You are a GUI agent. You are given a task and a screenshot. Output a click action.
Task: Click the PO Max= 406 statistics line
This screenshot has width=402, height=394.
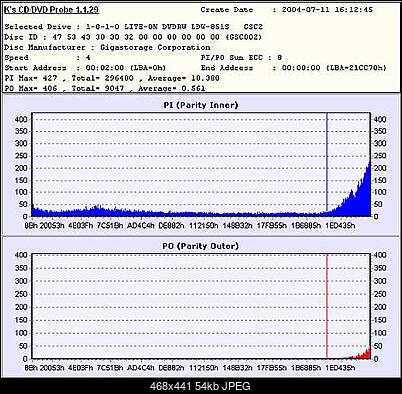tap(105, 88)
